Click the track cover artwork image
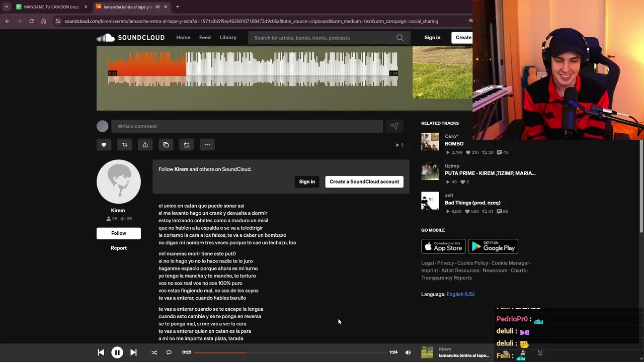Viewport: 644px width, 362px height. tap(442, 73)
